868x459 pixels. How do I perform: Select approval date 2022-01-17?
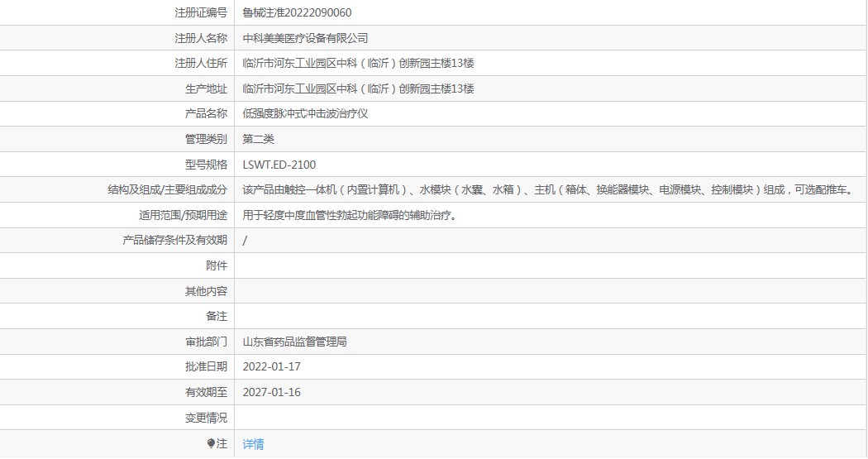point(272,366)
